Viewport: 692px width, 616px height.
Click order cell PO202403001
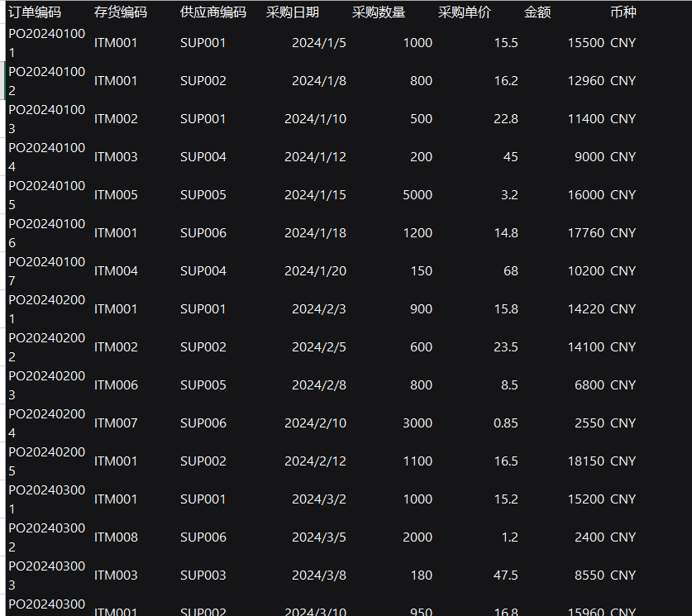(x=47, y=499)
